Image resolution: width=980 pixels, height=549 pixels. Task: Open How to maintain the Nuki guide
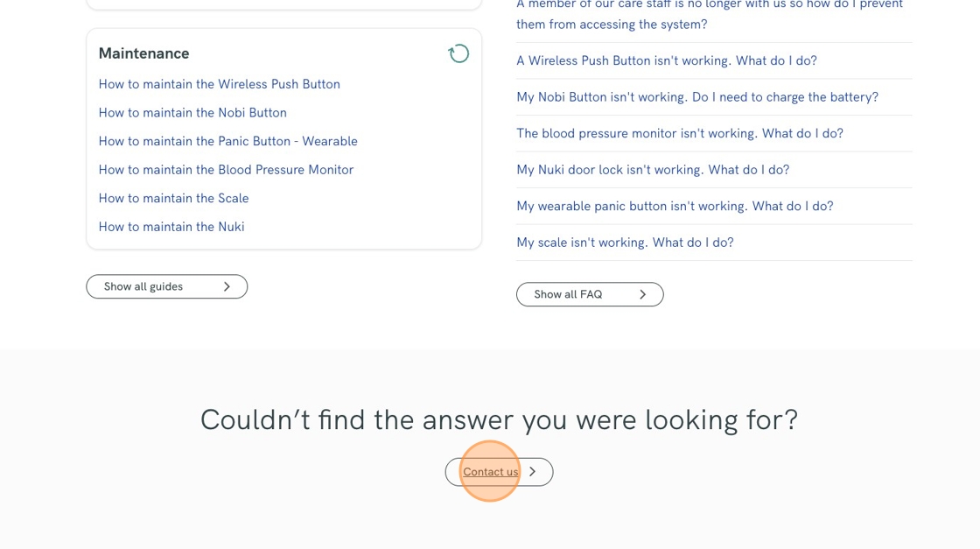(171, 227)
